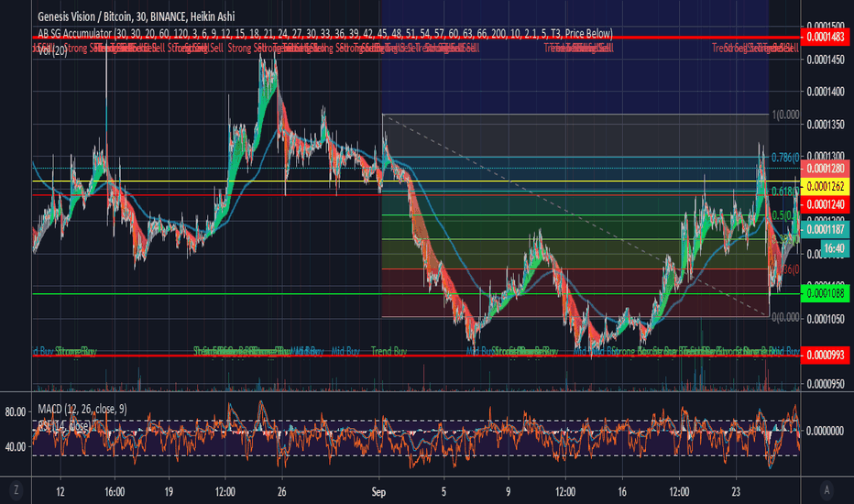854x504 pixels.
Task: Click the 0.5 Fibonacci level label
Action: click(785, 215)
